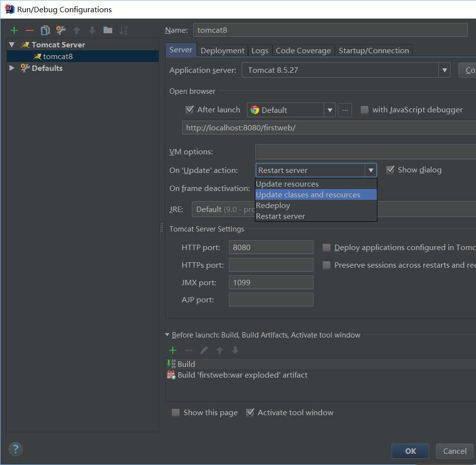Select the Build before launch task
Screen dimensions: 476x465
(321, 363)
